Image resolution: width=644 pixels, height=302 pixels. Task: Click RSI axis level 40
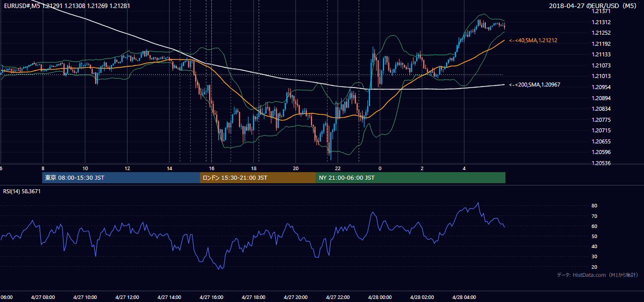594,246
